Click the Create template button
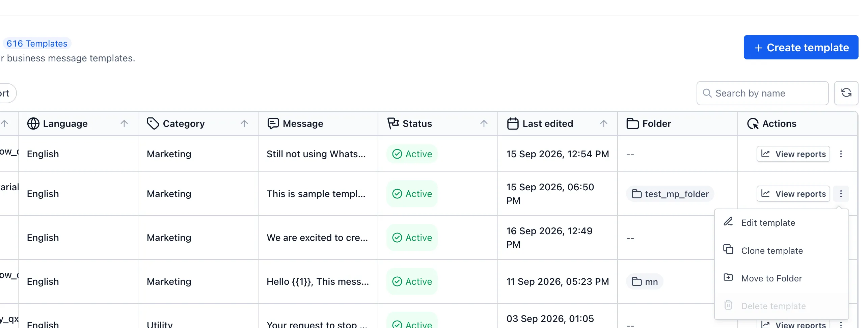This screenshot has height=328, width=868. (801, 48)
